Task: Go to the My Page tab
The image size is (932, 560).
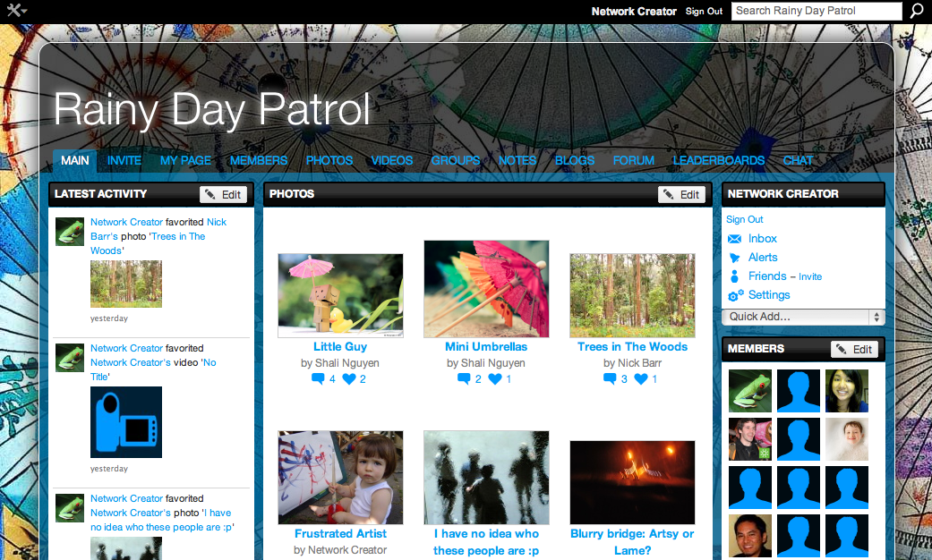Action: click(185, 160)
